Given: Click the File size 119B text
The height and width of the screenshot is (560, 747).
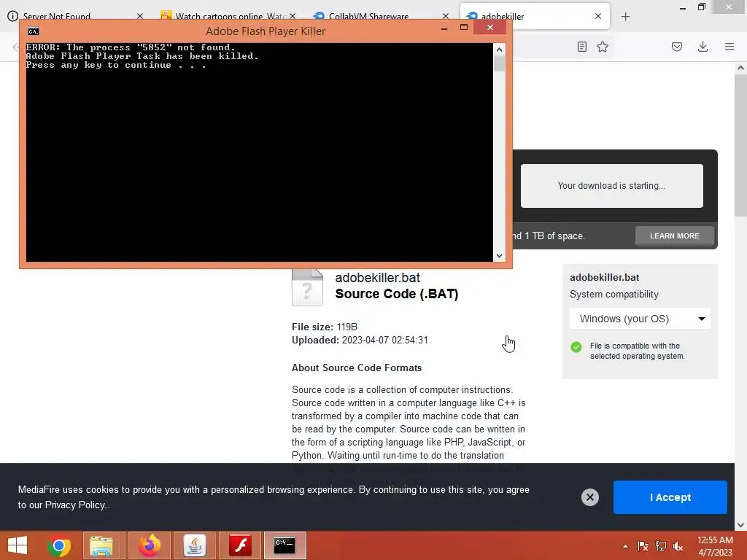Looking at the screenshot, I should [325, 327].
